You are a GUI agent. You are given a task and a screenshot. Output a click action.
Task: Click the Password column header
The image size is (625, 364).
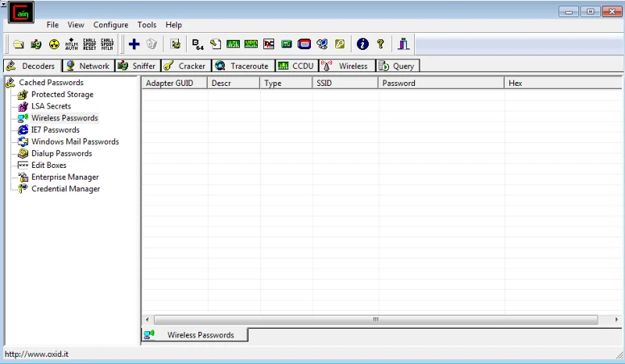[441, 83]
